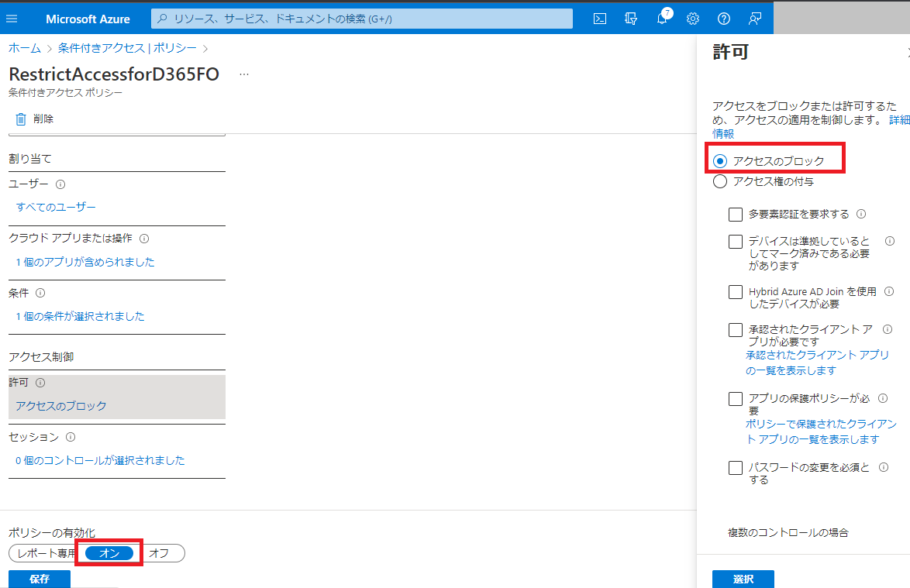Show info icon for アプリの保護ポリシー
Viewport: 910px width, 588px height.
pos(883,398)
